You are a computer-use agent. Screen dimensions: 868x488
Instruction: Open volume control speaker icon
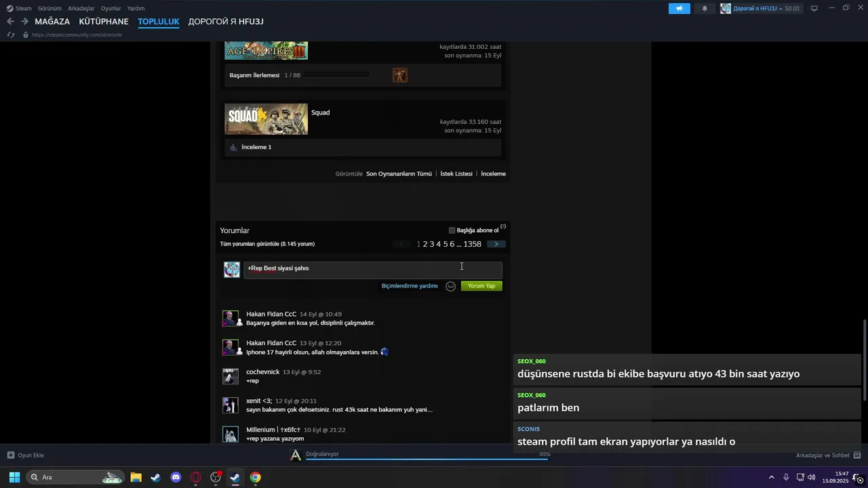[x=812, y=477]
